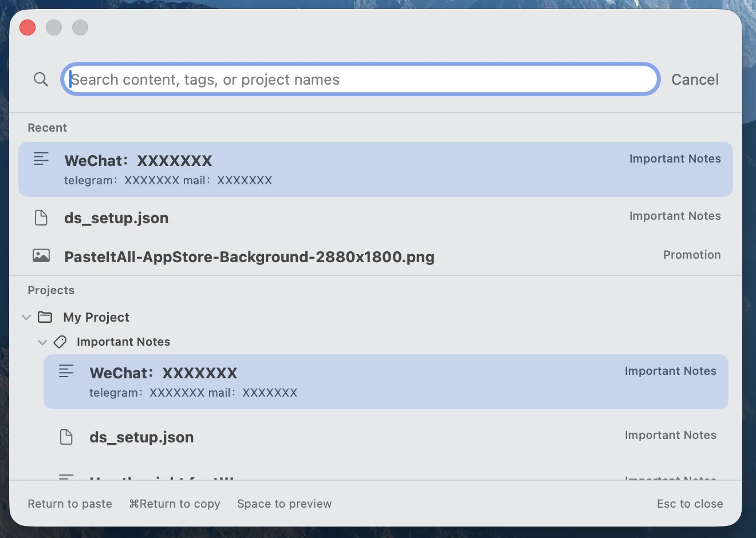Close the window with red button

pyautogui.click(x=27, y=27)
